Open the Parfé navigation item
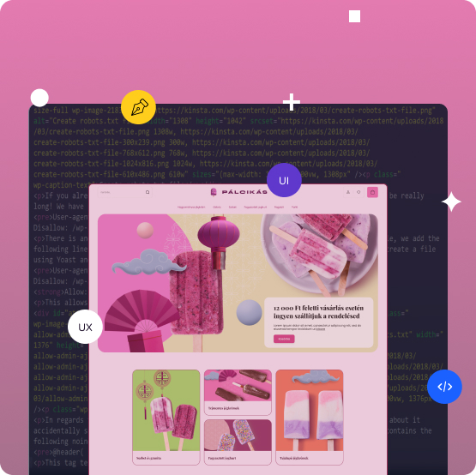The width and height of the screenshot is (476, 475). coord(294,207)
